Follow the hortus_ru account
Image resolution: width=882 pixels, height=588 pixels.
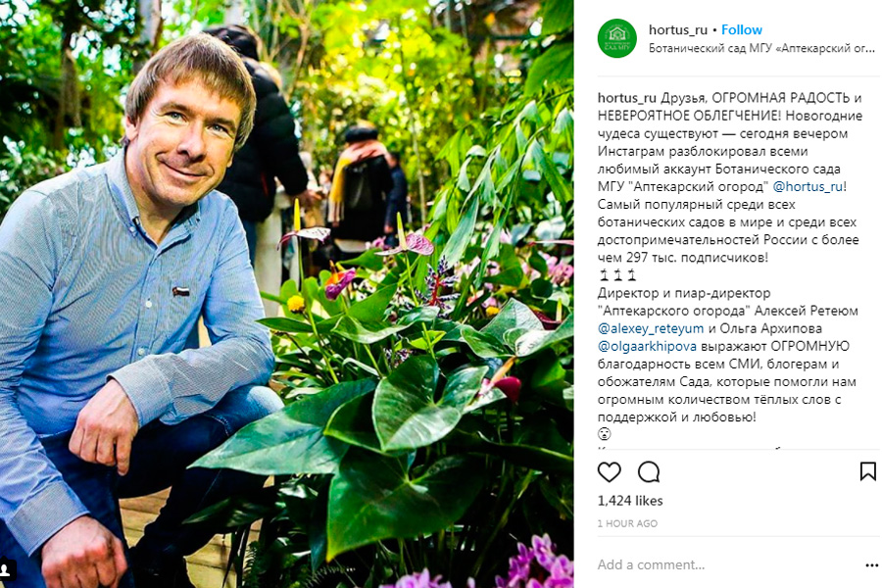[x=742, y=29]
